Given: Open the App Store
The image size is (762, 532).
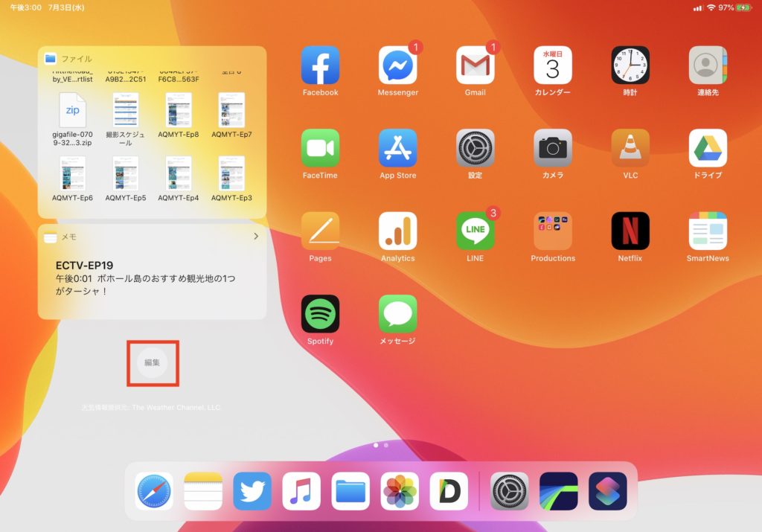Looking at the screenshot, I should (397, 148).
